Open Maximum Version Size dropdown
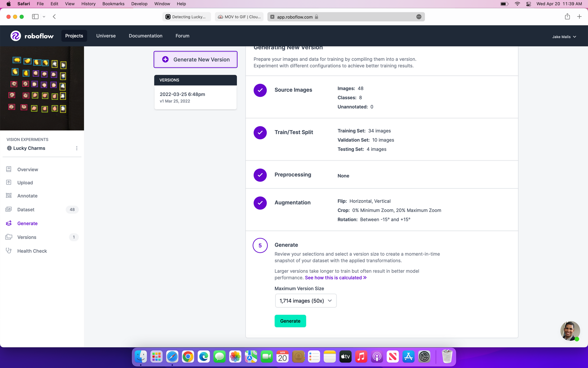588x368 pixels. tap(306, 301)
